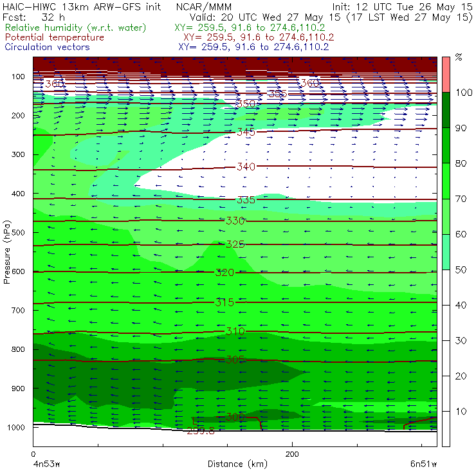Click the 60–70% light green colorbar segment
476x476 pixels.
[446, 216]
